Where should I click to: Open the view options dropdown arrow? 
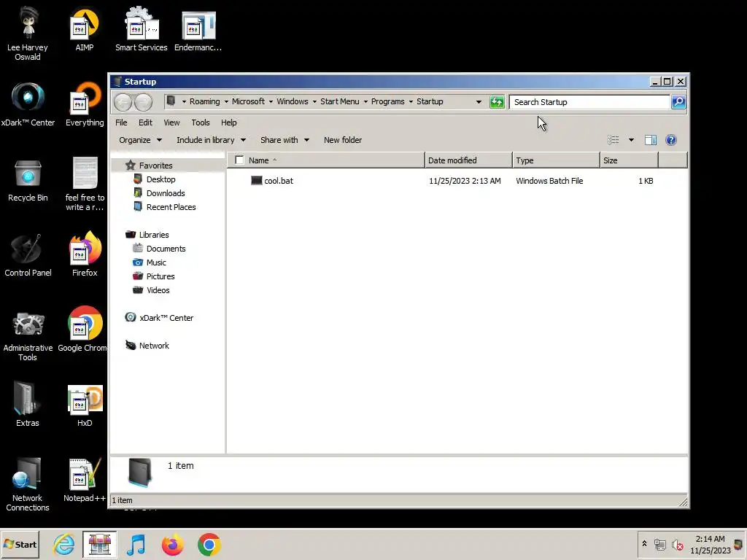[x=631, y=140]
